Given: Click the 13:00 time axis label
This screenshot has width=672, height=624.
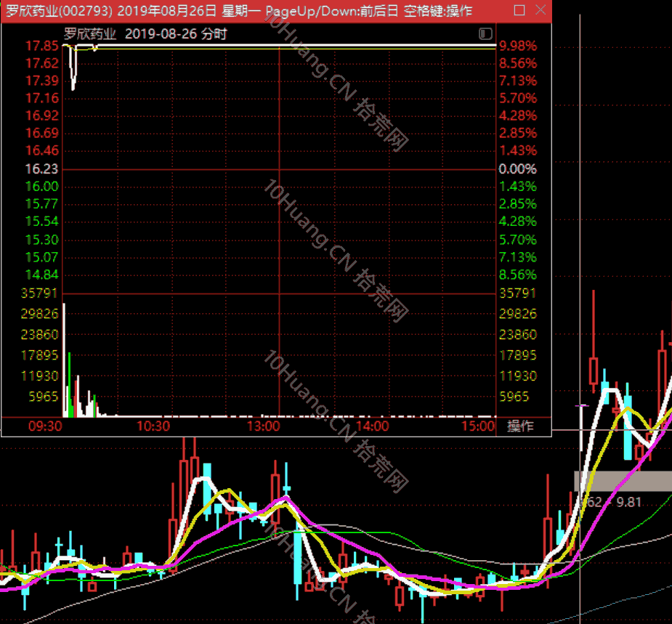Looking at the screenshot, I should (x=264, y=426).
